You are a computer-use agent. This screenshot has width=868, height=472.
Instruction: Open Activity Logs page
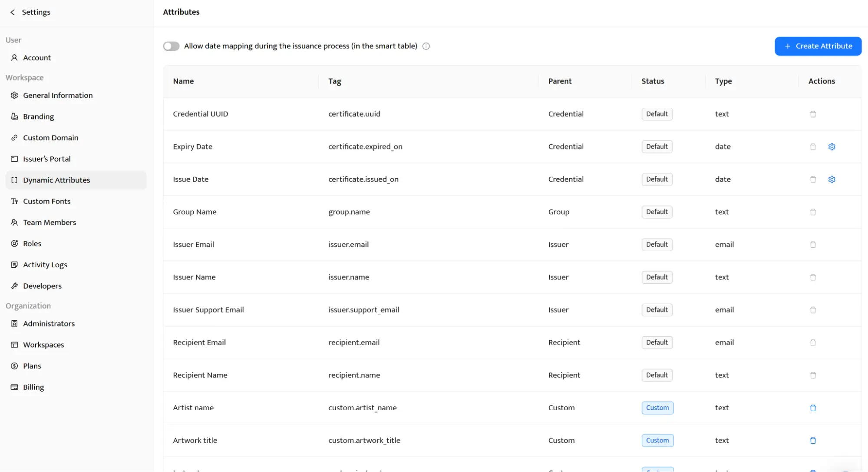click(45, 265)
